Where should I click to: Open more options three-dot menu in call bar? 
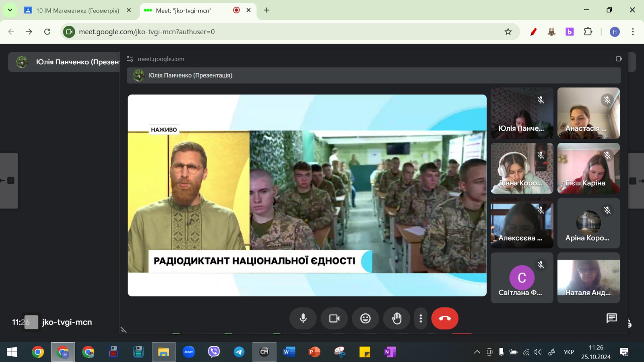[421, 319]
